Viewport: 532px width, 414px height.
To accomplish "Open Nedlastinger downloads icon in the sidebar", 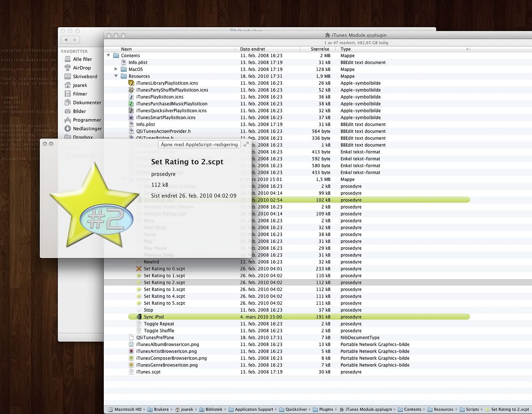I will click(68, 129).
